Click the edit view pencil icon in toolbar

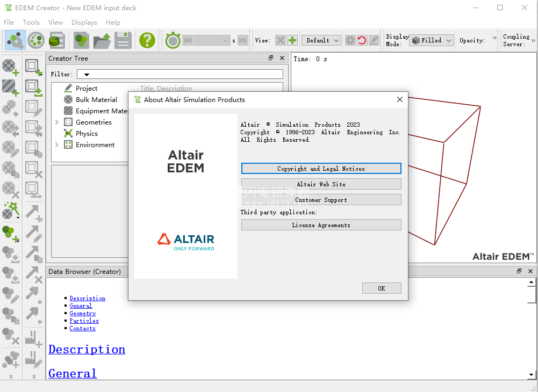pos(374,40)
